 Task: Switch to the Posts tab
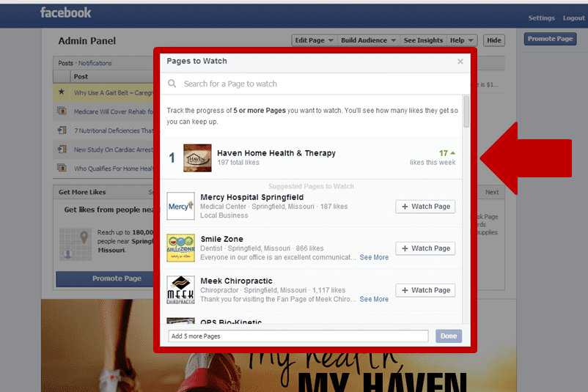point(66,63)
